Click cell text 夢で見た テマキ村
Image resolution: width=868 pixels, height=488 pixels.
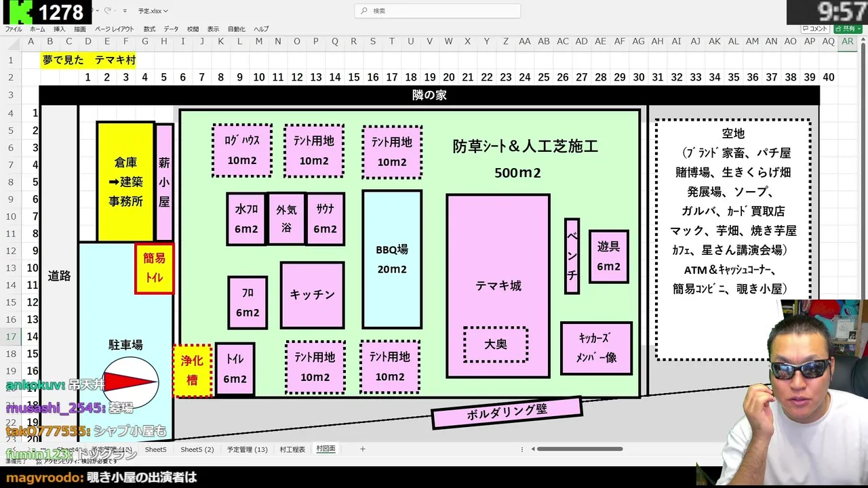(89, 60)
